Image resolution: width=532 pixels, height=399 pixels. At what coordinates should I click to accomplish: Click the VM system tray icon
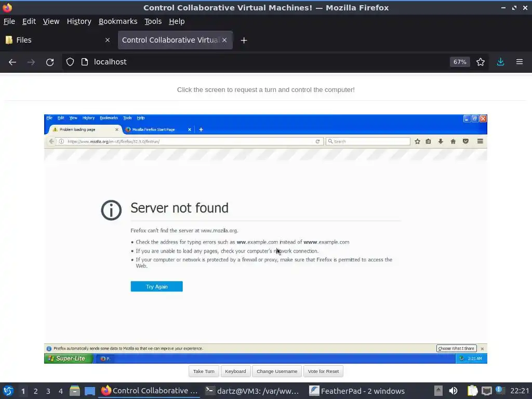[461, 358]
